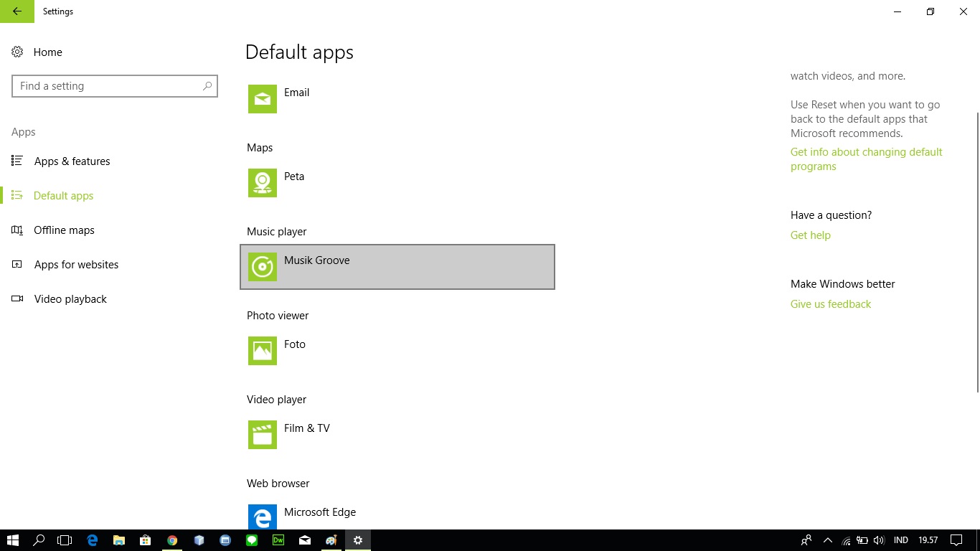
Task: Open Paint from the taskbar
Action: [331, 540]
